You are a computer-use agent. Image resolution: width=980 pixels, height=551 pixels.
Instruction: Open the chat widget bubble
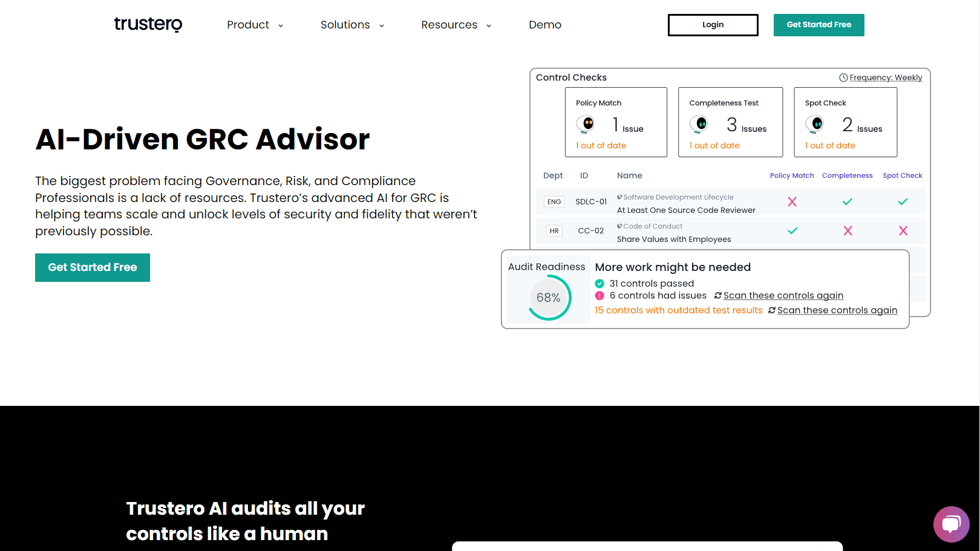951,524
